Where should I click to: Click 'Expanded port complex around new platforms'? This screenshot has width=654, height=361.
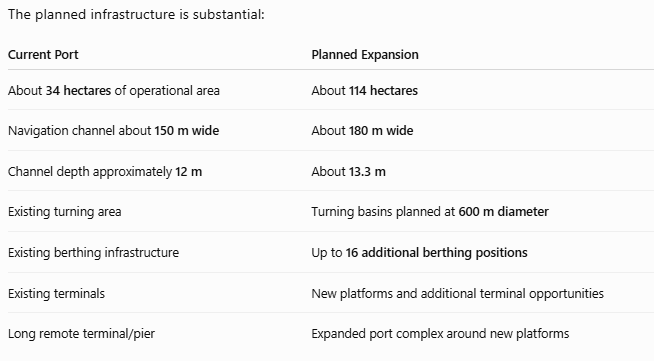(x=440, y=333)
